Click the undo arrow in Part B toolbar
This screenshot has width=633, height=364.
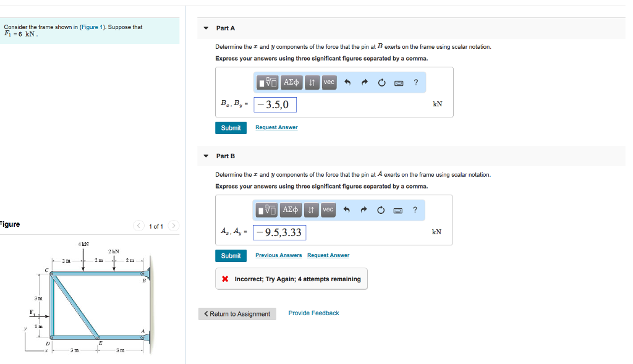346,210
